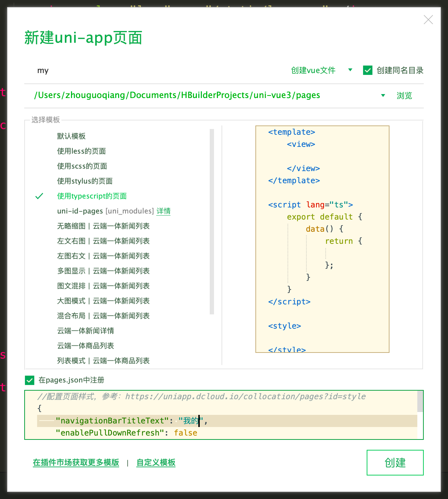The image size is (448, 499).
Task: Click the config comment line in JSON editor
Action: (202, 397)
